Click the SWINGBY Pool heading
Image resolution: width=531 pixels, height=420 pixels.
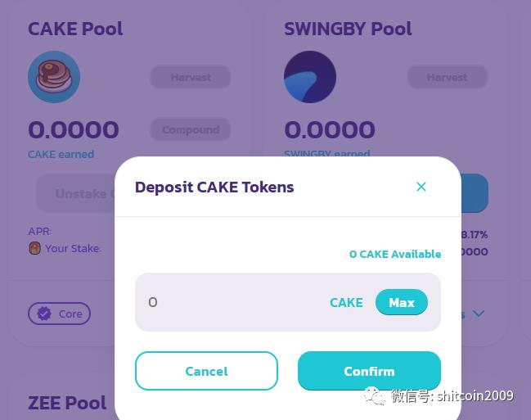pos(348,29)
